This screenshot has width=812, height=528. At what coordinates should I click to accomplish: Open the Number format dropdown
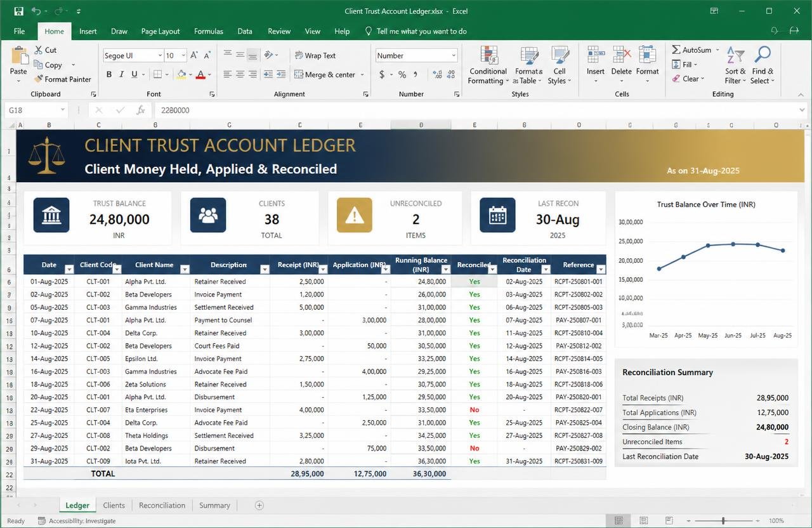(x=454, y=56)
